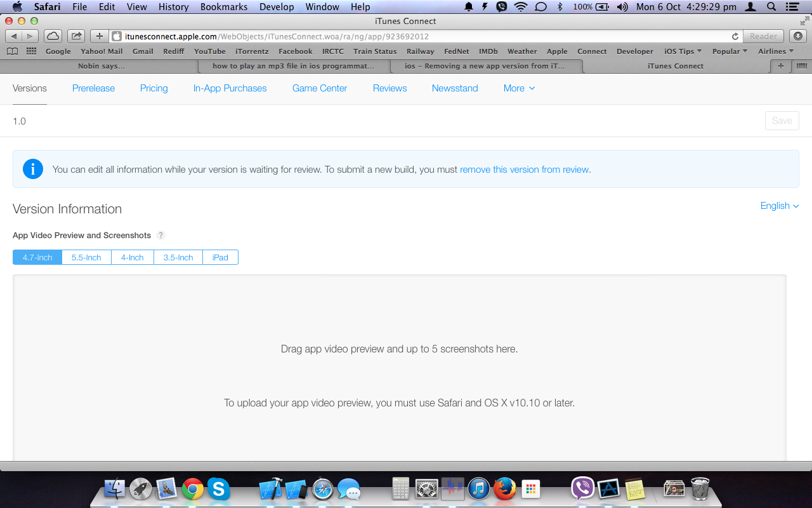Open the Prerelease tab

pos(93,88)
